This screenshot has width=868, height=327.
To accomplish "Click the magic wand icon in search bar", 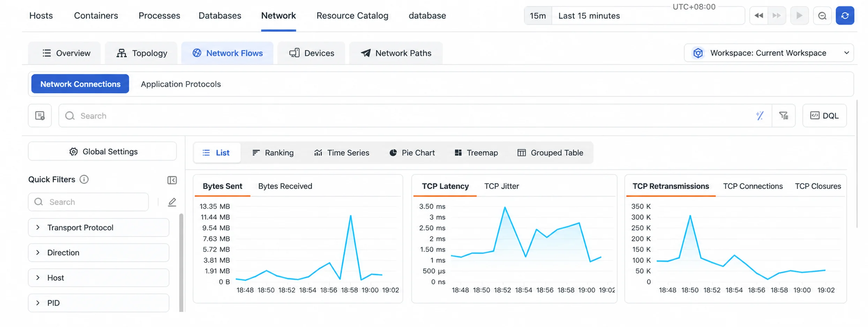I will 759,116.
